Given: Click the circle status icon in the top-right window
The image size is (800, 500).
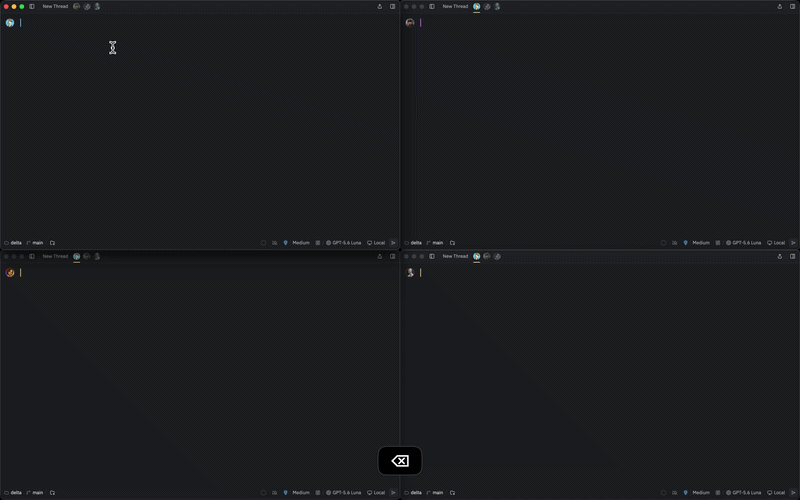Looking at the screenshot, I should click(663, 243).
